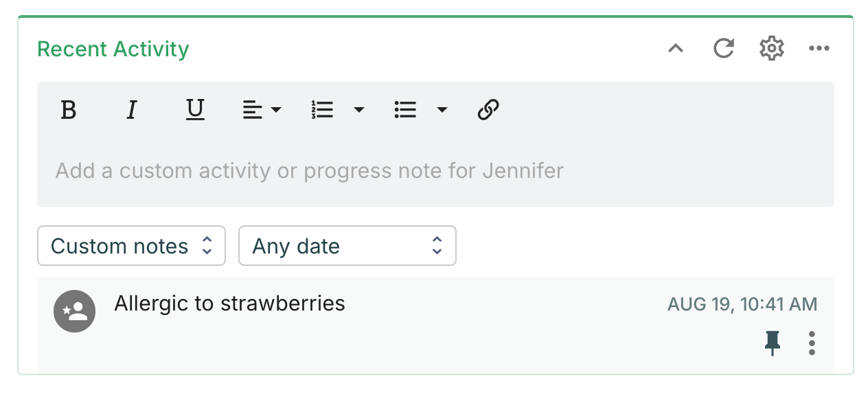
Task: Toggle bold formatting in note editor
Action: pyautogui.click(x=68, y=110)
